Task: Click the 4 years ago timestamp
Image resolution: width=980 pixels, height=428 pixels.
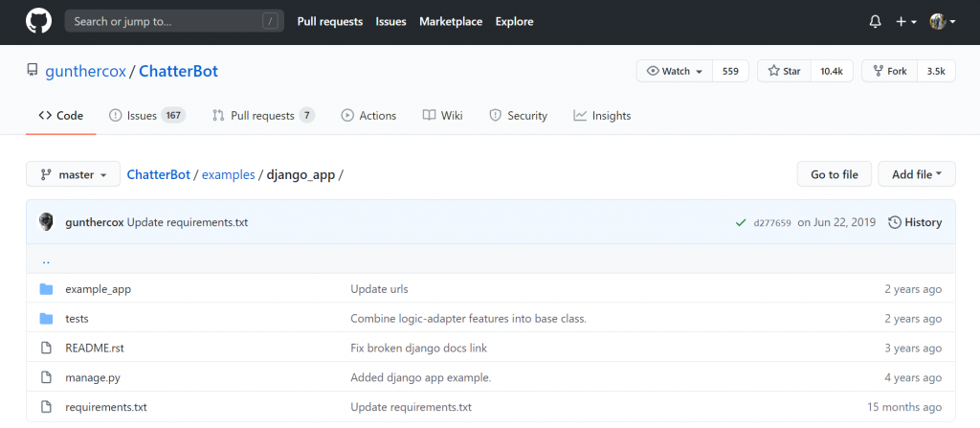Action: pos(913,378)
